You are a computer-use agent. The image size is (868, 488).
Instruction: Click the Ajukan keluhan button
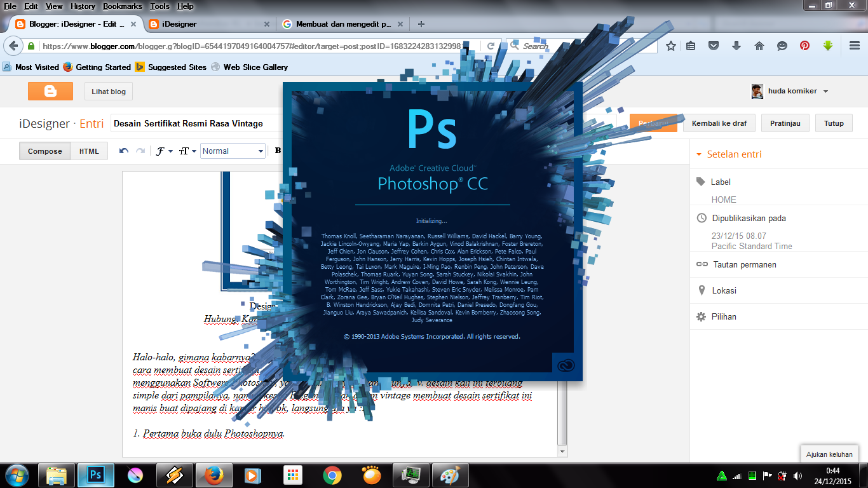[x=829, y=454]
